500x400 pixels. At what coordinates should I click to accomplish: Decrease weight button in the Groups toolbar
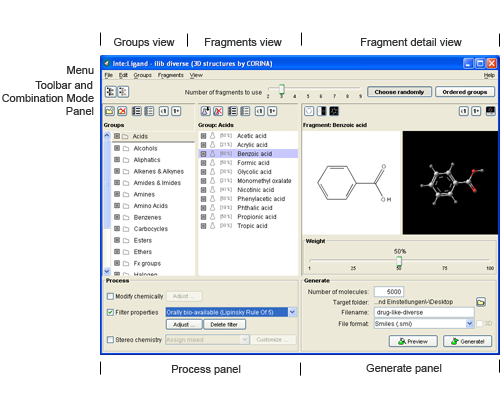coord(163,111)
